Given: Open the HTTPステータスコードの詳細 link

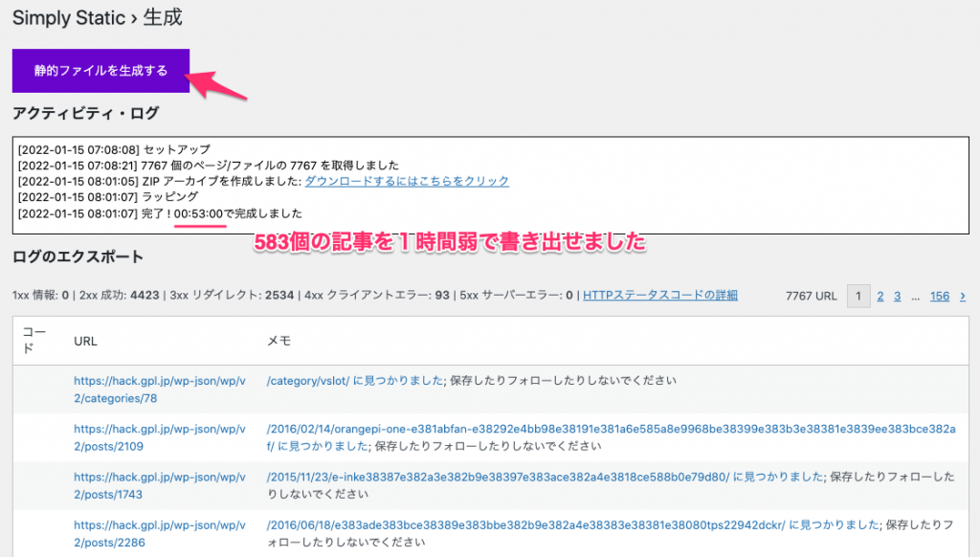Looking at the screenshot, I should coord(660,295).
